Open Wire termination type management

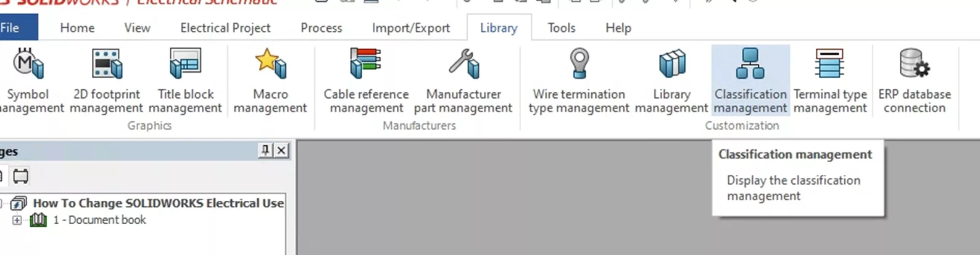(x=579, y=81)
